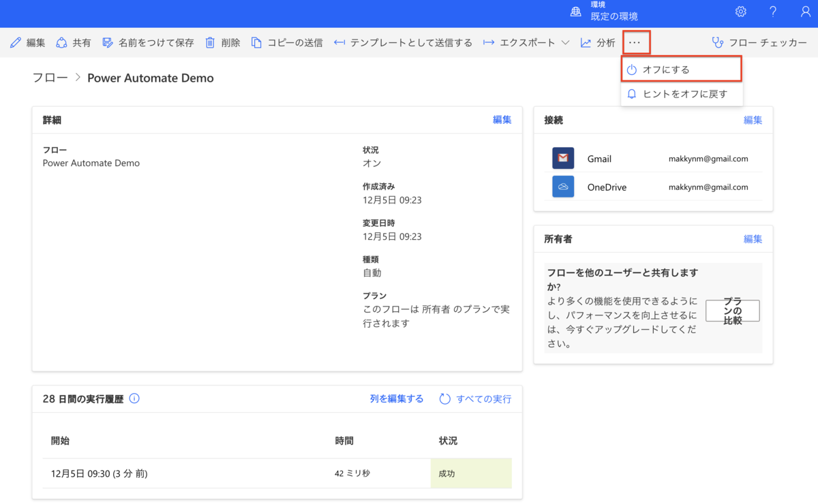Click フロー チェッカー label
818x504 pixels.
(768, 43)
